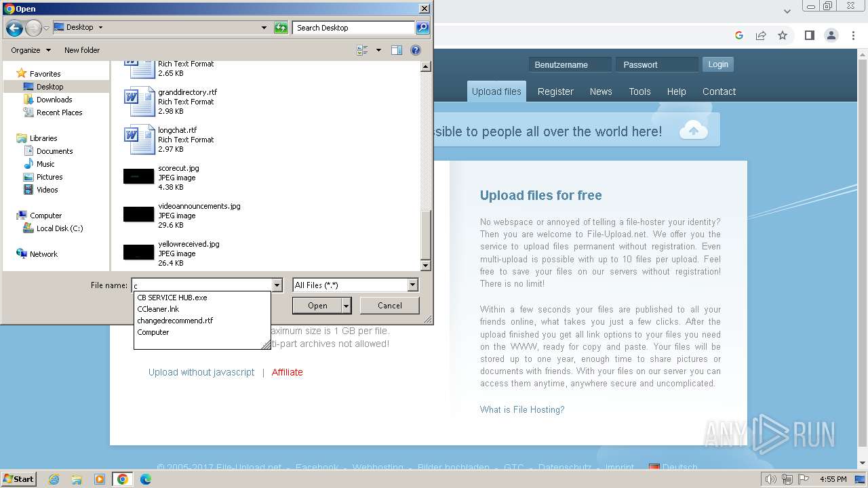Click the cloud upload icon in banner

point(694,130)
